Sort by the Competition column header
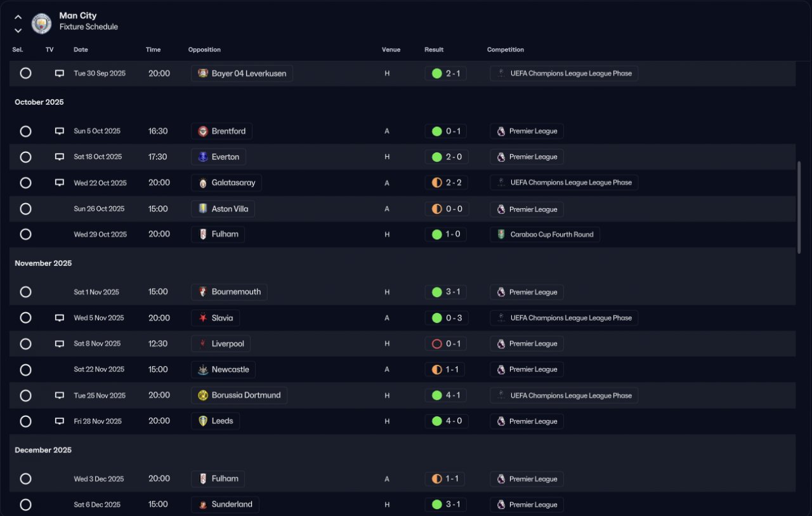Screen dimensions: 812x516 coord(505,50)
